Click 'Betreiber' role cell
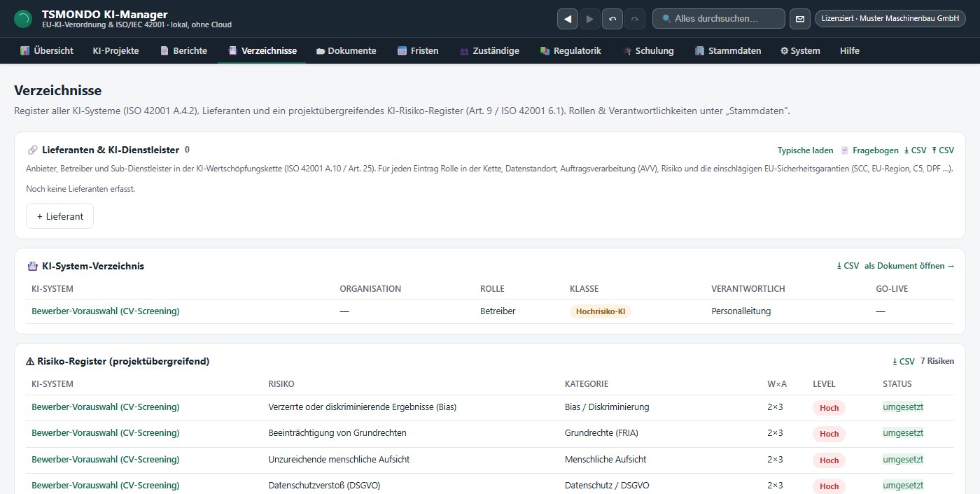Viewport: 980px width, 494px height. (498, 311)
